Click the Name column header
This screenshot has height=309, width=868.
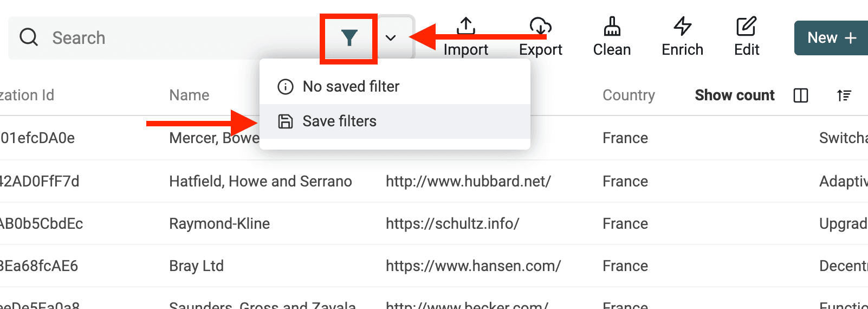pos(189,95)
